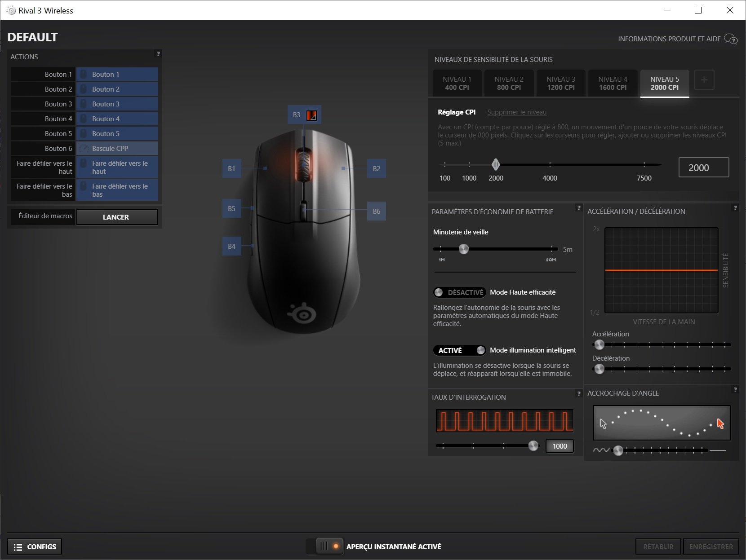The image size is (746, 560).
Task: Click the Réglage CPI tab label
Action: [x=457, y=112]
